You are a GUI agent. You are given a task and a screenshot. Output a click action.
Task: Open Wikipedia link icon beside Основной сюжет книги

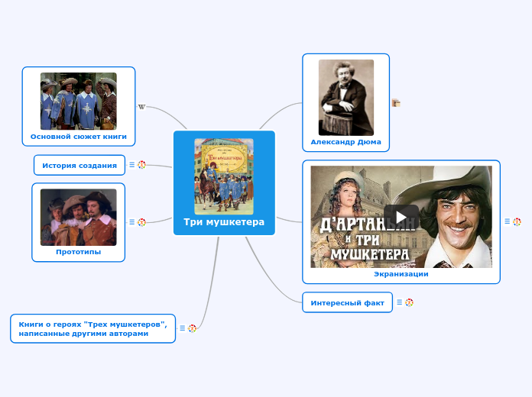pos(141,107)
